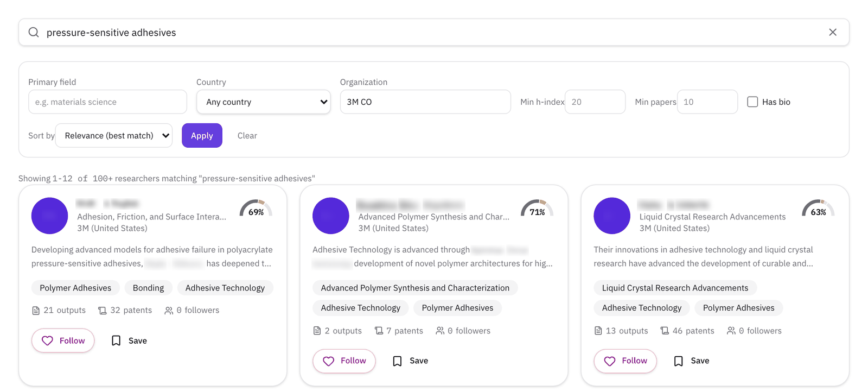The height and width of the screenshot is (391, 868).
Task: Click the pressure-sensitive adhesives search box
Action: (x=434, y=32)
